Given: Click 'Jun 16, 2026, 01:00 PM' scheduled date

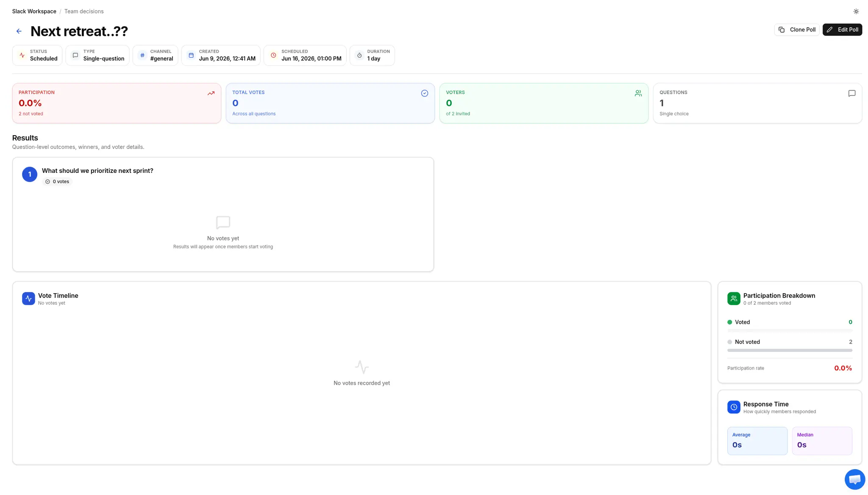Looking at the screenshot, I should [x=312, y=58].
